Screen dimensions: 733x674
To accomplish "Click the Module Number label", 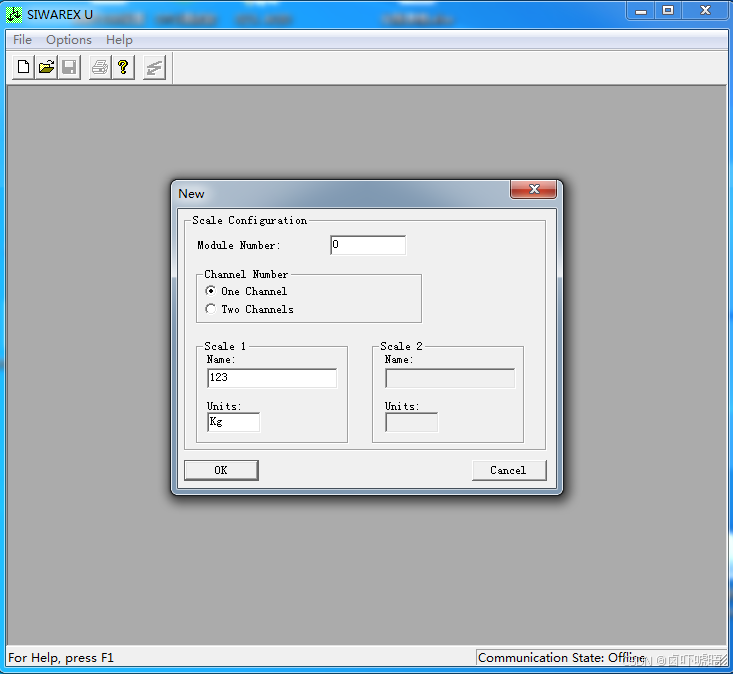I will click(x=238, y=245).
